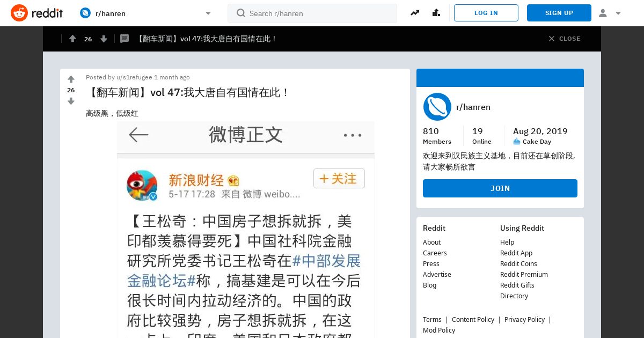Open the r/hanren sidebar community link
The height and width of the screenshot is (338, 644).
(473, 107)
